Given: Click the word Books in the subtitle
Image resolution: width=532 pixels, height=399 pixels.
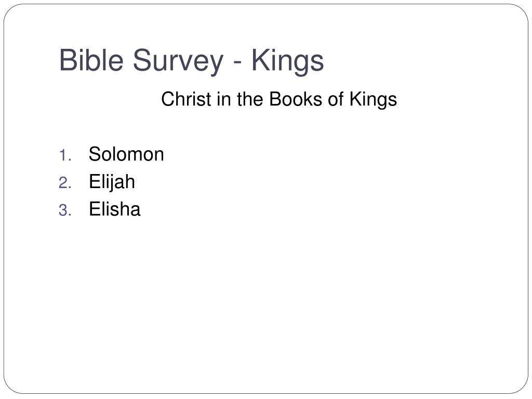Looking at the screenshot, I should click(x=296, y=99).
